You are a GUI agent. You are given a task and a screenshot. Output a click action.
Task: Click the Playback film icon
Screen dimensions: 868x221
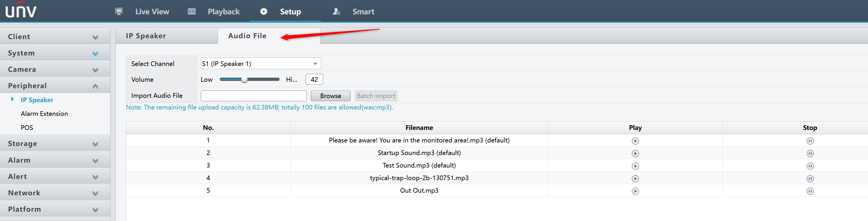point(192,11)
